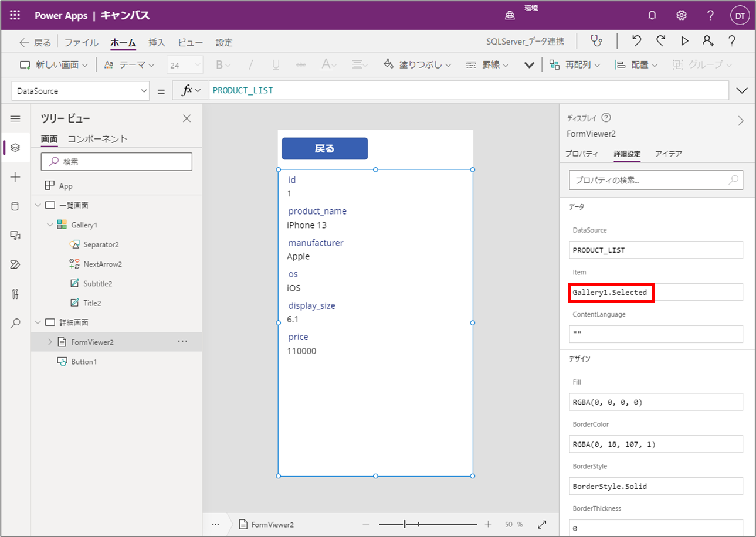Image resolution: width=756 pixels, height=537 pixels.
Task: Open the App Checker stethoscope icon
Action: pos(596,41)
